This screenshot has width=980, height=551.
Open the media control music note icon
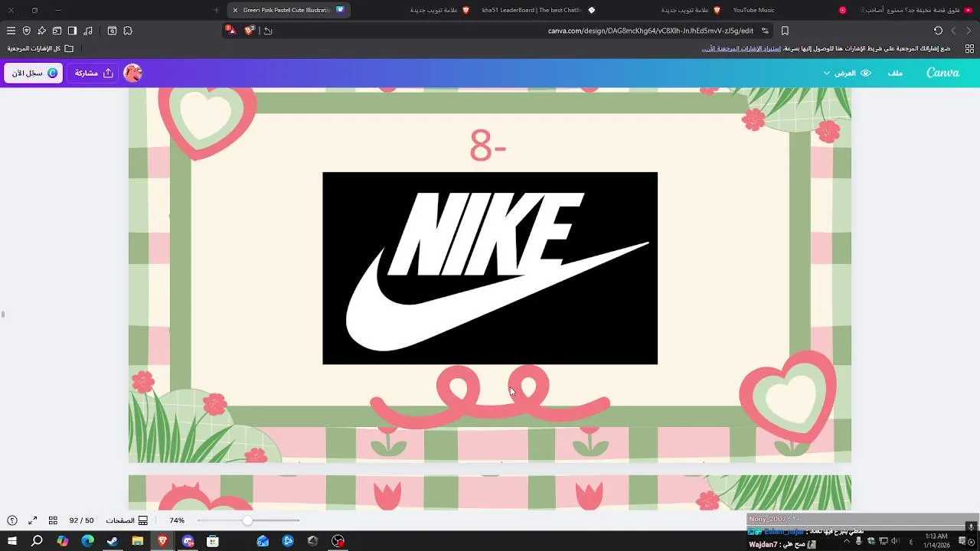tap(88, 31)
